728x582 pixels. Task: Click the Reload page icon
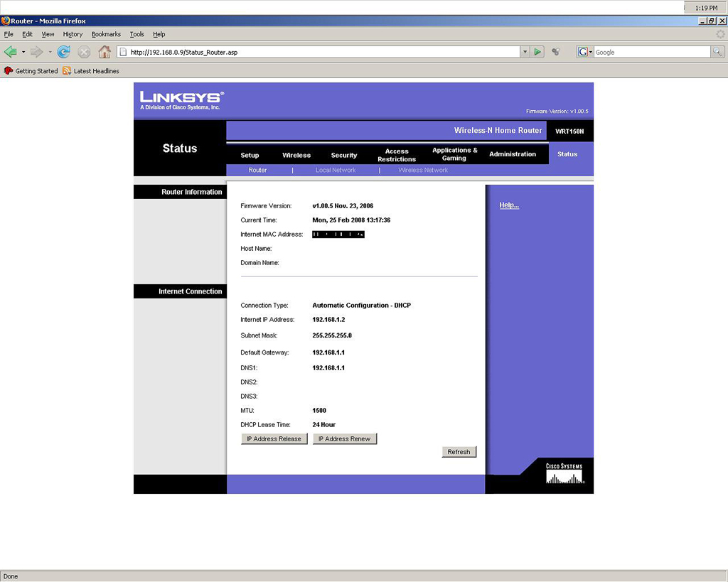64,52
